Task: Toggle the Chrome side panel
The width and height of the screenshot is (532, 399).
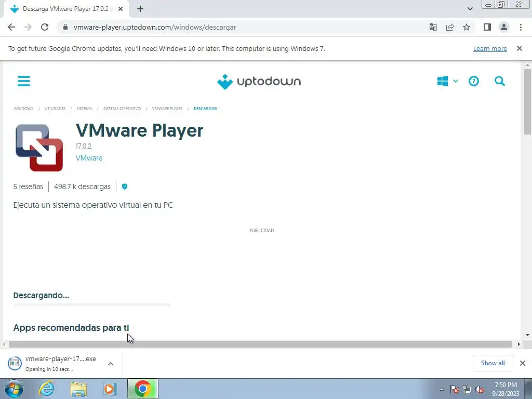Action: click(487, 27)
